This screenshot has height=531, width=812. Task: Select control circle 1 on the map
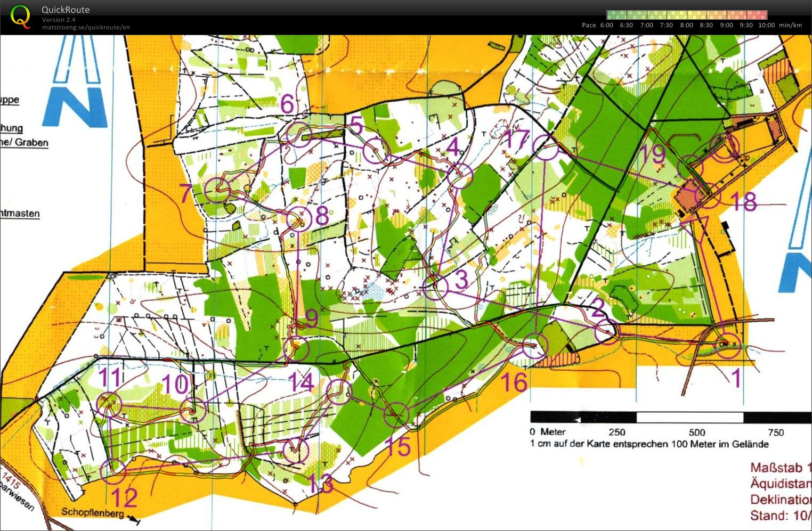(727, 346)
